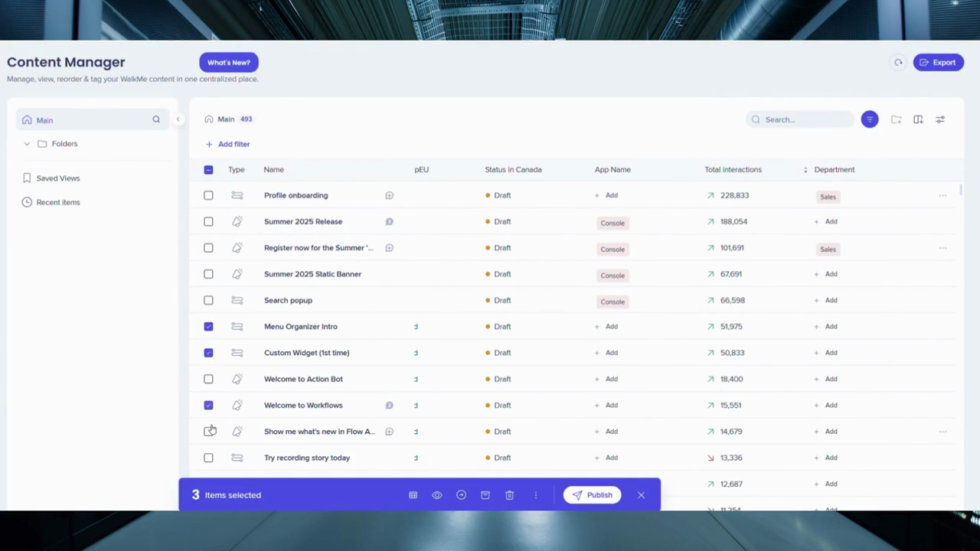Click comment icon on Profile onboarding row

(389, 196)
